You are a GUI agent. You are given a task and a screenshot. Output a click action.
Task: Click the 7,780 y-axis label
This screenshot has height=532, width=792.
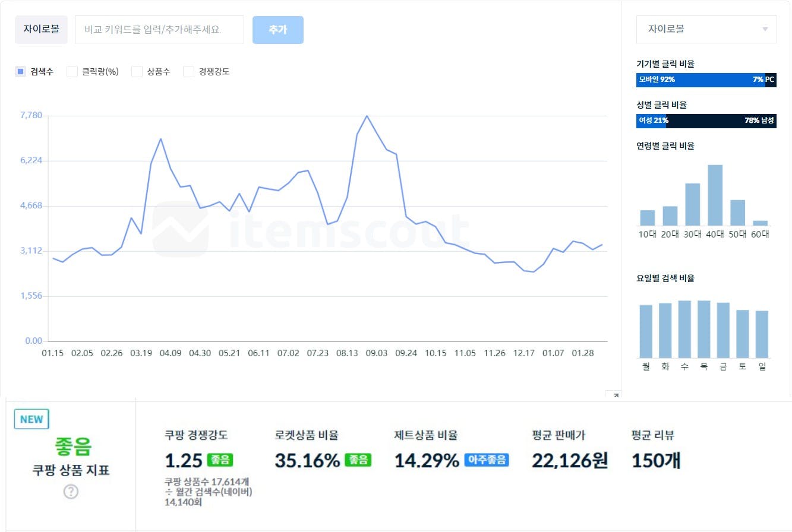pos(31,115)
